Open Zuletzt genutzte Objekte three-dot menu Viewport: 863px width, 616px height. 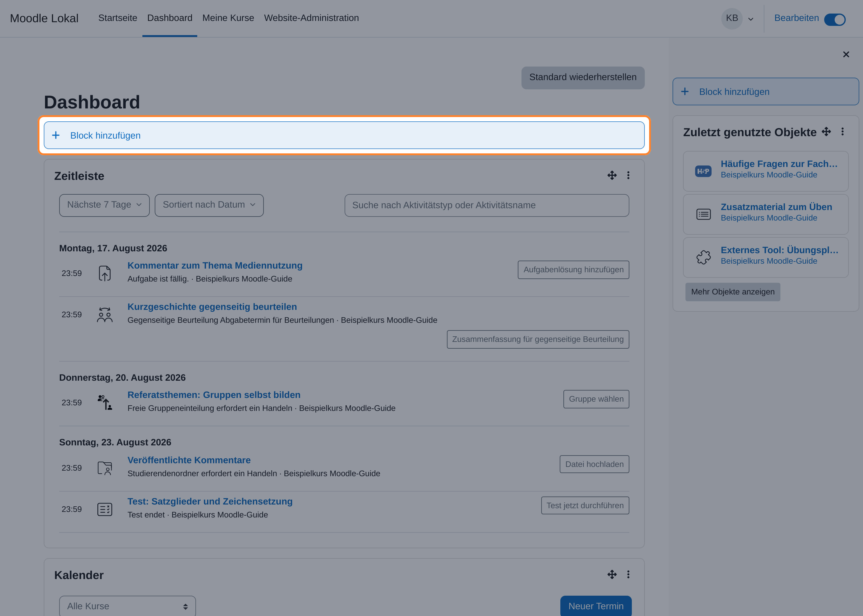click(x=843, y=132)
